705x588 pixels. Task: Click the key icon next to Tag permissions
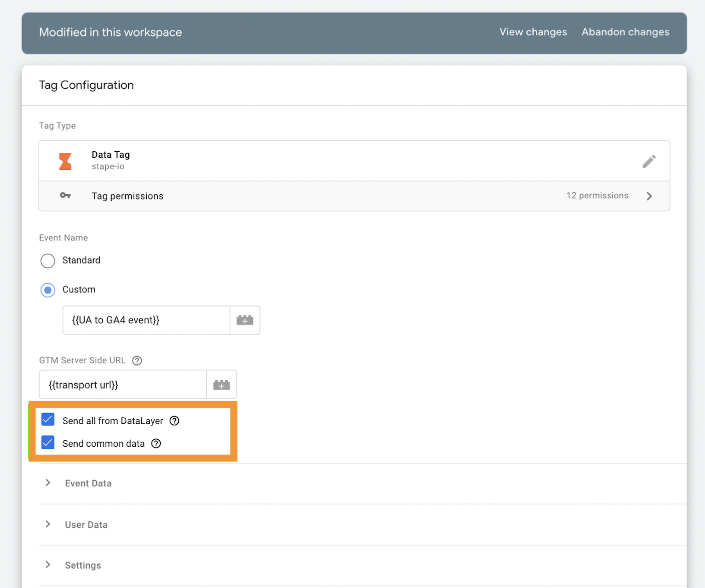(x=66, y=195)
